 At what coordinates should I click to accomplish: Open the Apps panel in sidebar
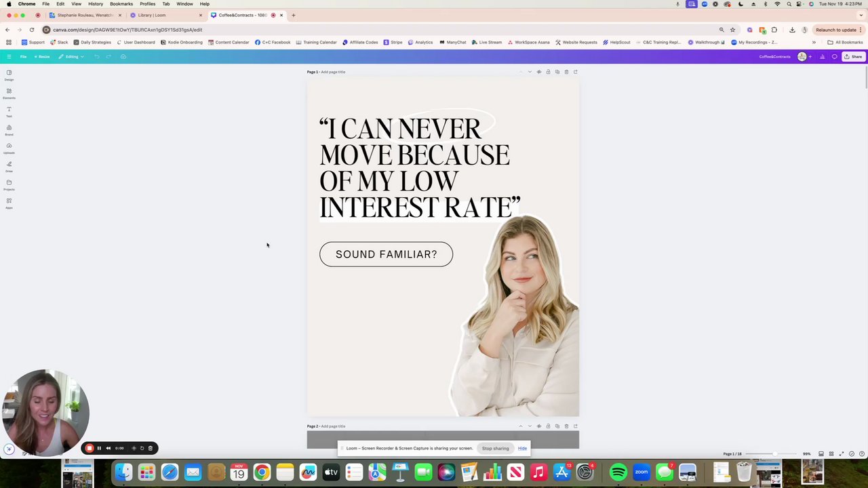click(9, 203)
